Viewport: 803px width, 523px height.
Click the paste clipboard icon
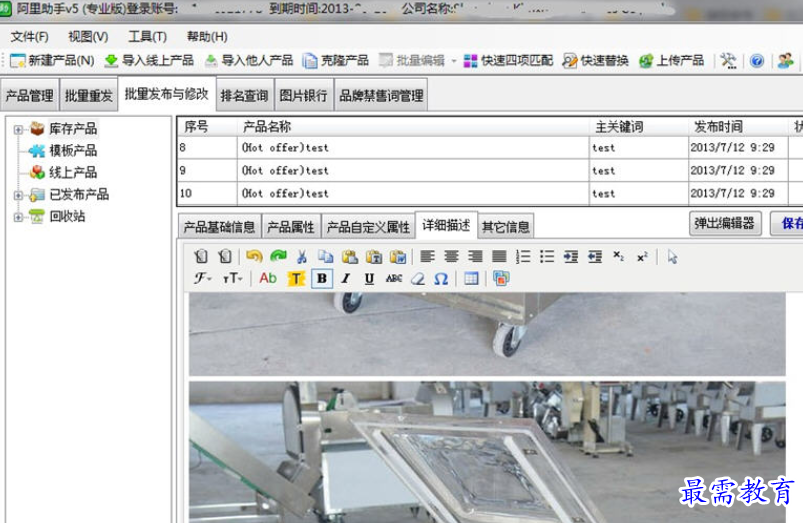coord(350,256)
